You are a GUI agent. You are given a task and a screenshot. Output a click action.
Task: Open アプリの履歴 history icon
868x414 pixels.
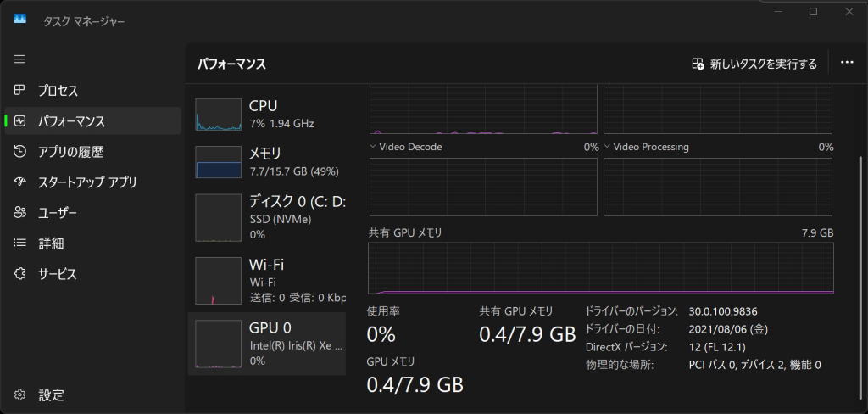click(20, 152)
